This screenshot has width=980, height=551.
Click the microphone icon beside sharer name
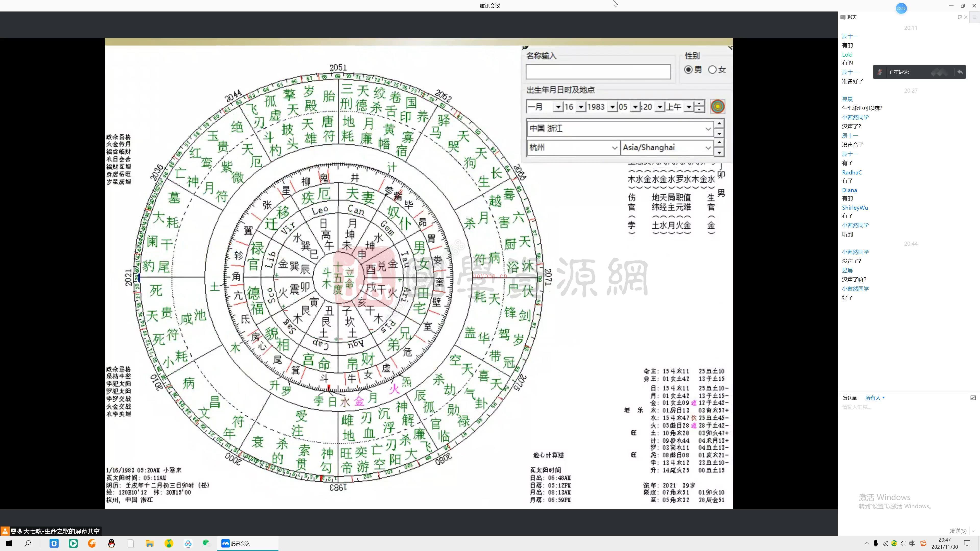click(x=20, y=531)
